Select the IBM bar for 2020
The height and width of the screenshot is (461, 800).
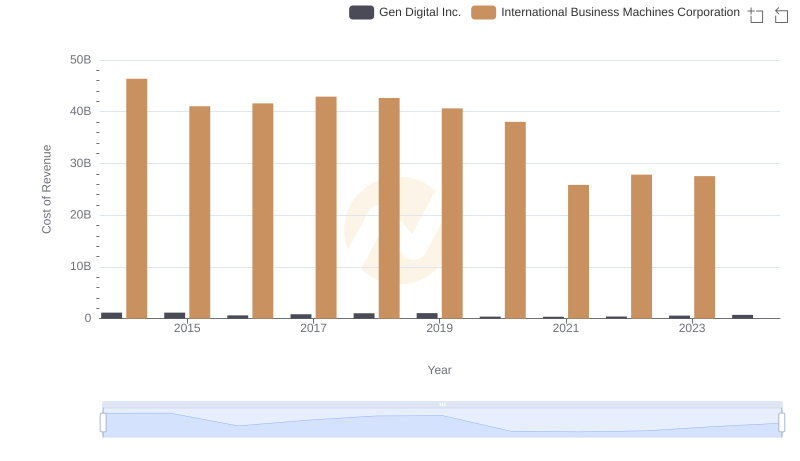pos(515,220)
